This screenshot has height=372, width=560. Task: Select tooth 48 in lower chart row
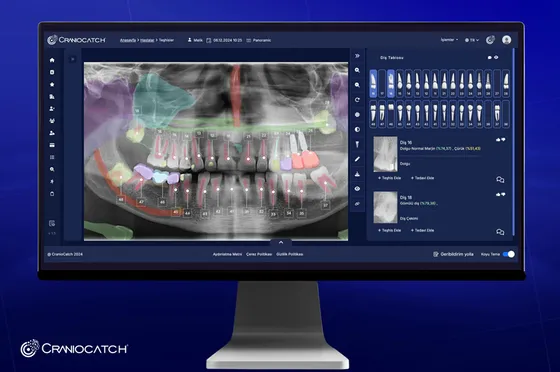pos(373,114)
